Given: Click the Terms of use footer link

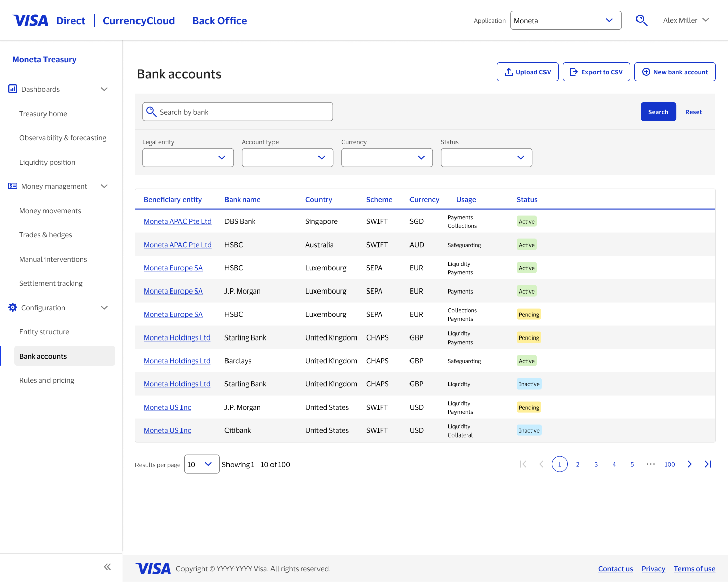Looking at the screenshot, I should click(695, 569).
